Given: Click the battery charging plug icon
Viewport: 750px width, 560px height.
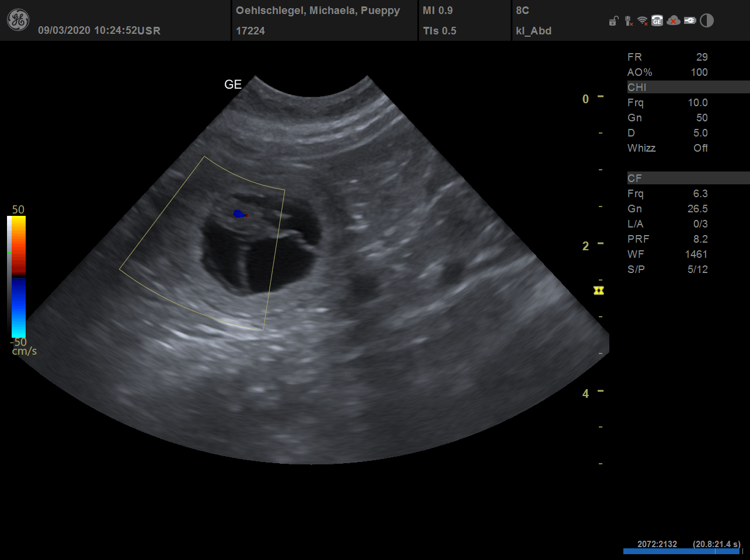Looking at the screenshot, I should (690, 21).
